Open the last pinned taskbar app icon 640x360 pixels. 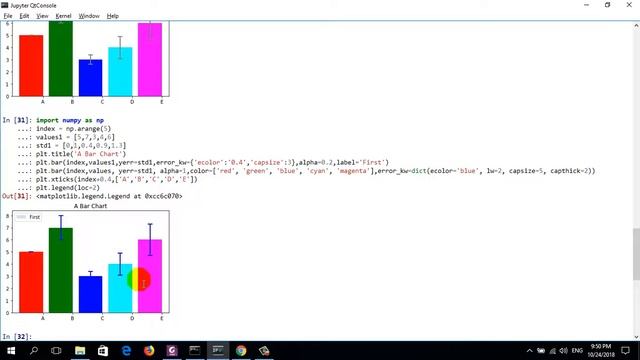click(264, 351)
